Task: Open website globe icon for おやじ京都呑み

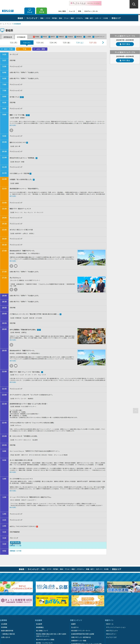Action: tap(11, 345)
